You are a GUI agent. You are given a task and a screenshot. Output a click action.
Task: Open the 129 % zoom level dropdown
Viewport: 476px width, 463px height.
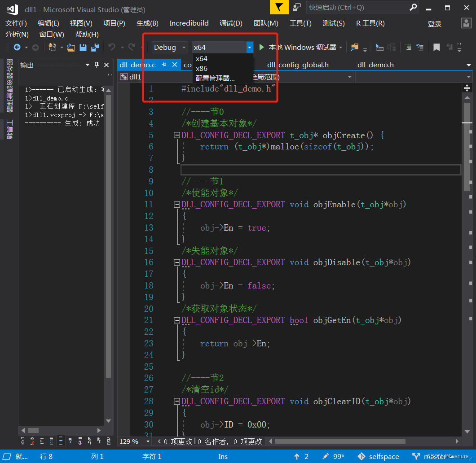pos(148,441)
